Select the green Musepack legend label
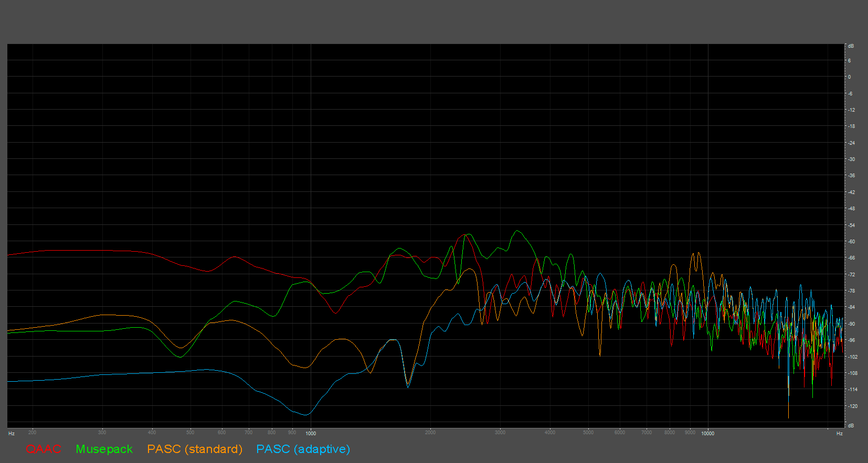 pos(104,449)
